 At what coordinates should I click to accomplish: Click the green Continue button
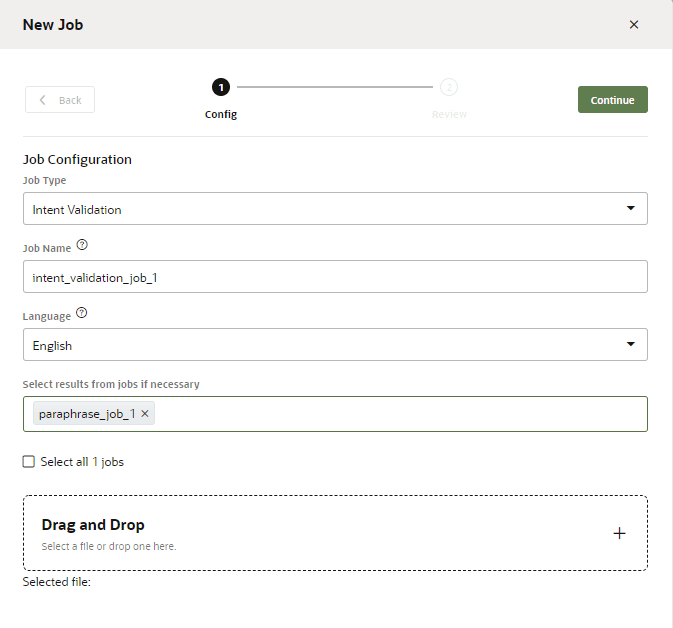click(612, 100)
